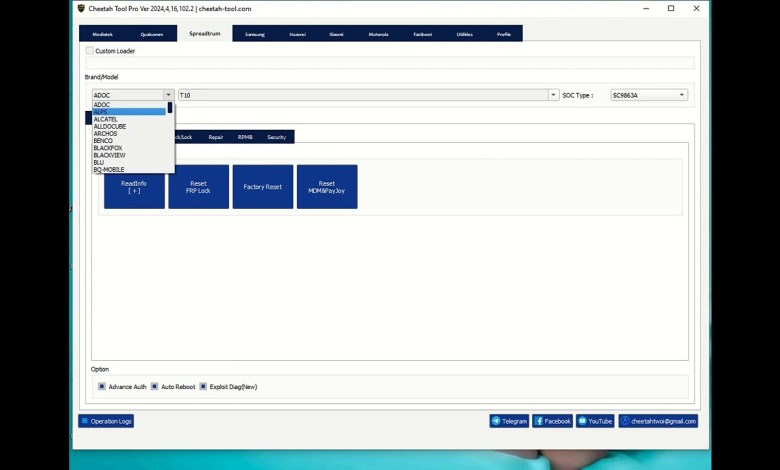Open the SOC Type SC9863A dropdown
780x470 pixels.
tap(682, 95)
